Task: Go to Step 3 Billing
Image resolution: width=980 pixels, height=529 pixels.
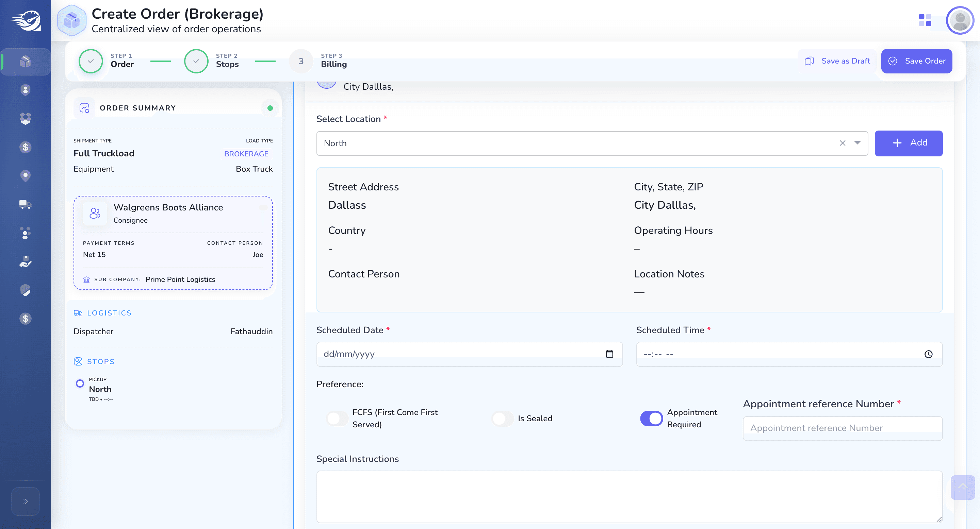Action: coord(318,61)
